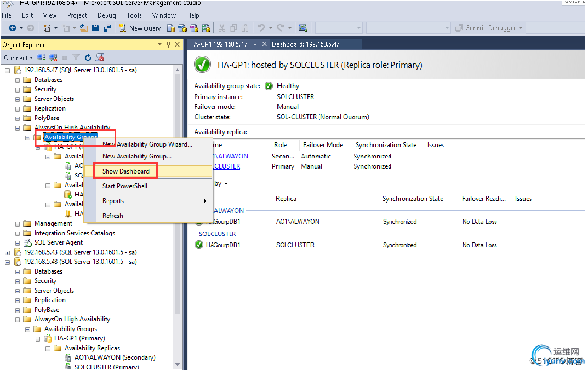This screenshot has height=370, width=588.
Task: Click the Open File folder icon
Action: (84, 28)
